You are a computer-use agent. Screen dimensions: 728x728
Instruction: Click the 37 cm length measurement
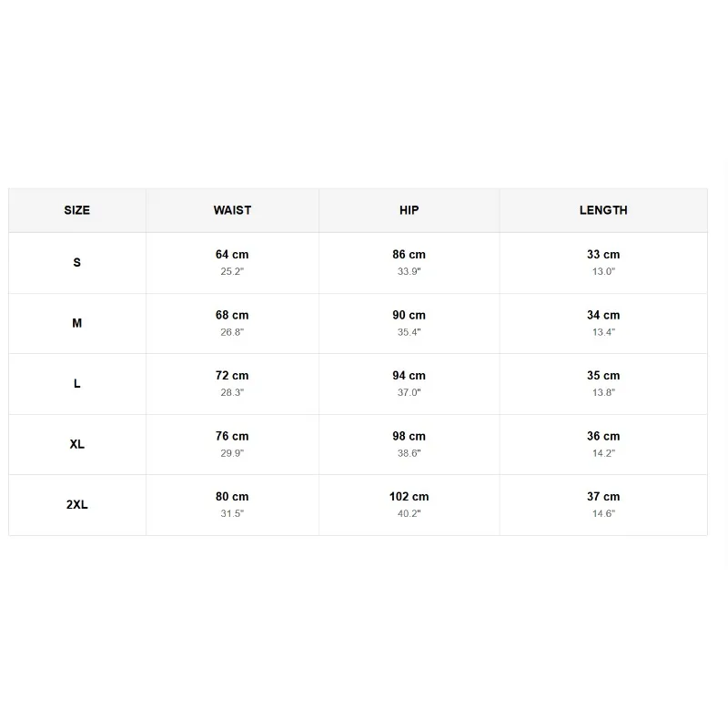(x=603, y=497)
